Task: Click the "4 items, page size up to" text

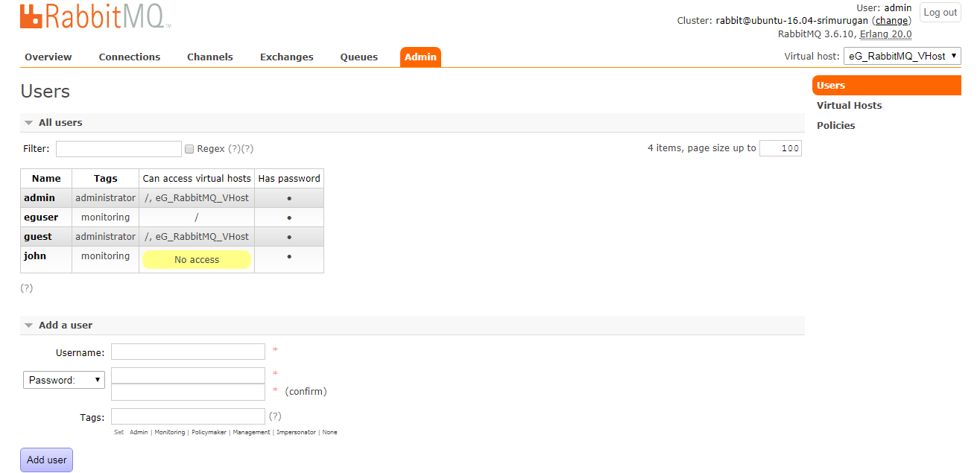Action: click(x=702, y=148)
